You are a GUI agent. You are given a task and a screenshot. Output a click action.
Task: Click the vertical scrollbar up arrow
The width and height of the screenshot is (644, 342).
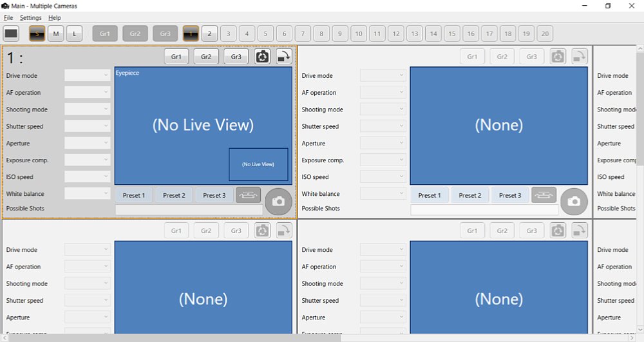click(640, 49)
